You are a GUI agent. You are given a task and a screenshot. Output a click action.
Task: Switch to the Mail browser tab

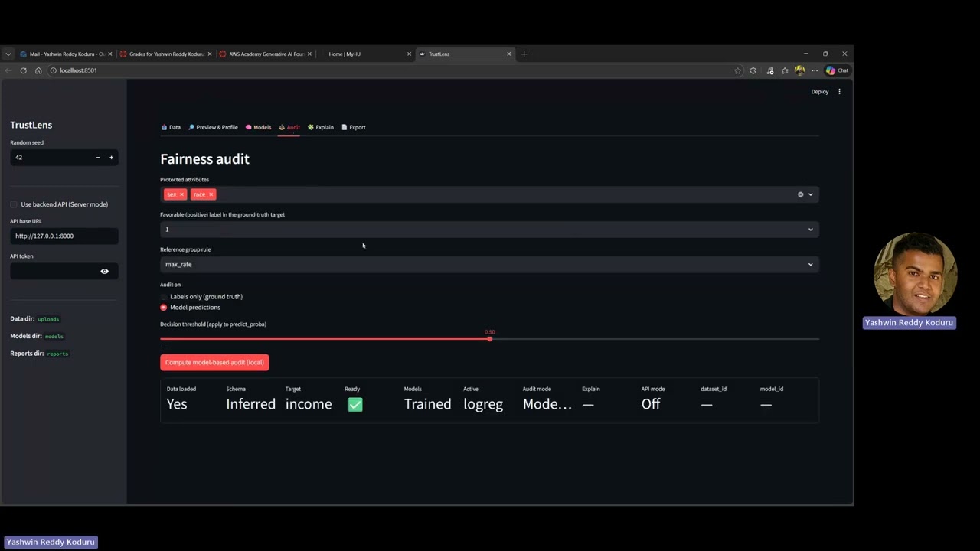pyautogui.click(x=66, y=54)
